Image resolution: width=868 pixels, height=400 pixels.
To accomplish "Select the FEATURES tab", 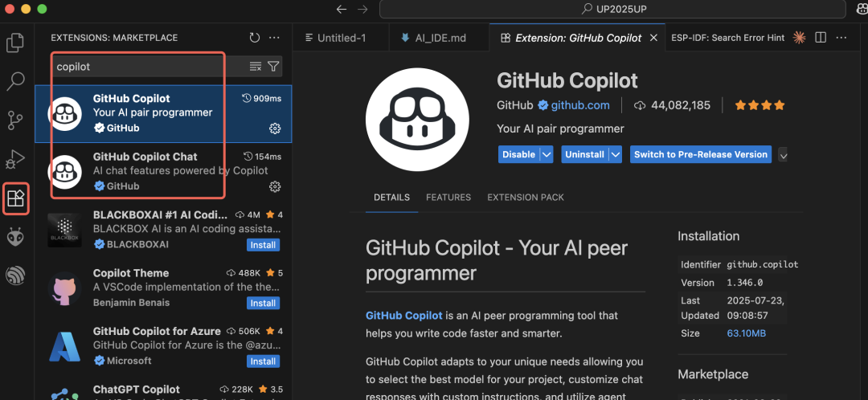I will pos(448,198).
